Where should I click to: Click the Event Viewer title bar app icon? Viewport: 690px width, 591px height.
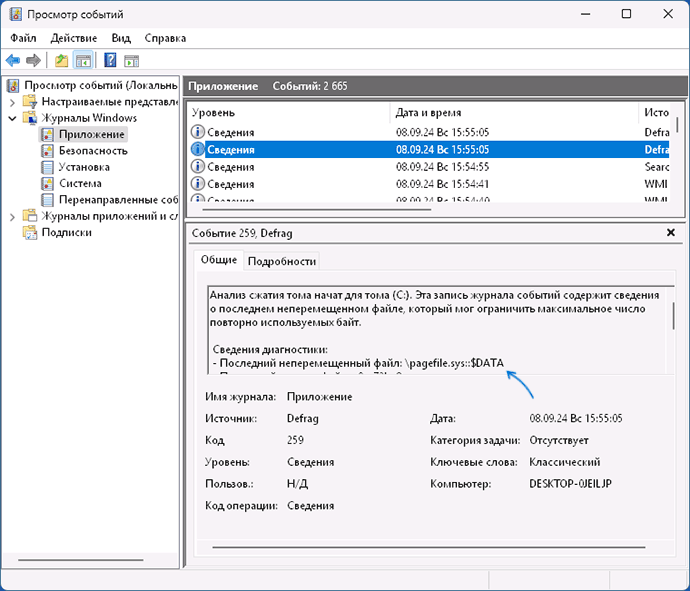(15, 14)
